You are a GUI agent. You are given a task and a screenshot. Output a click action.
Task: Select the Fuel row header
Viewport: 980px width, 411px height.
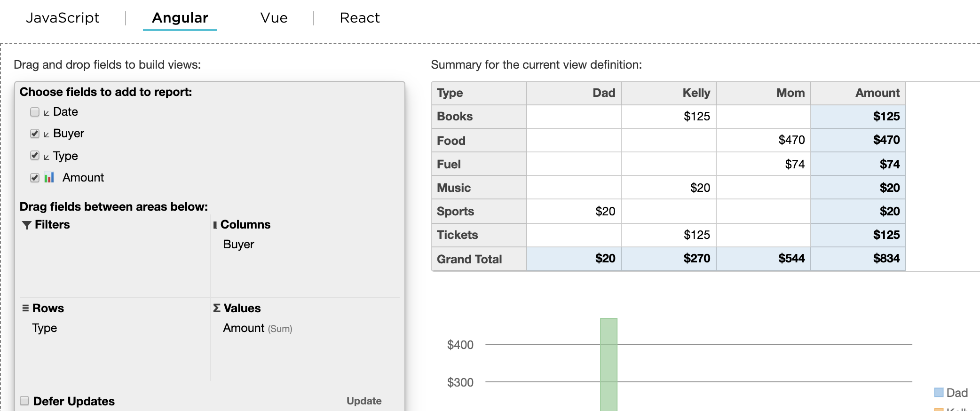tap(479, 164)
